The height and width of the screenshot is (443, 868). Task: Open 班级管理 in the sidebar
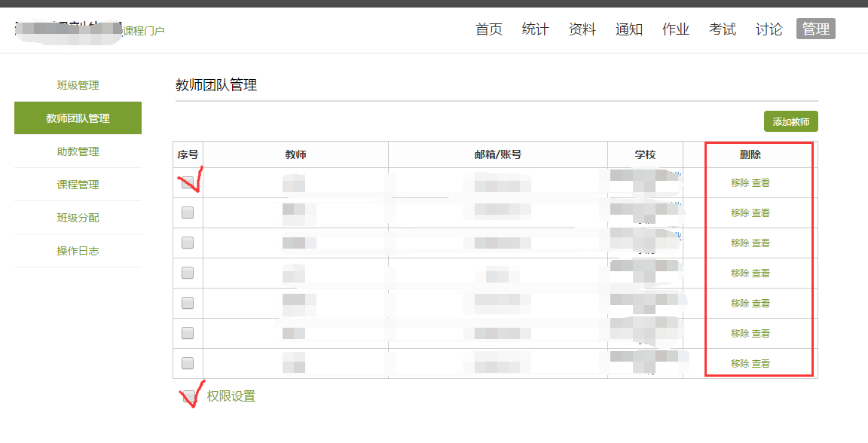(78, 85)
